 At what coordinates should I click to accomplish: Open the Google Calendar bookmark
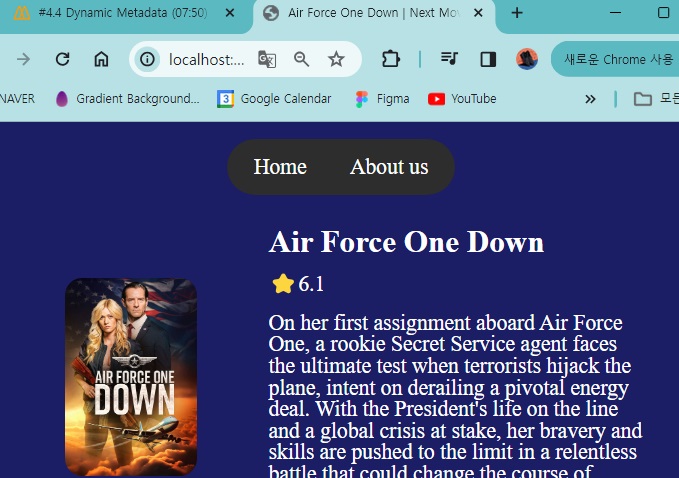click(274, 99)
